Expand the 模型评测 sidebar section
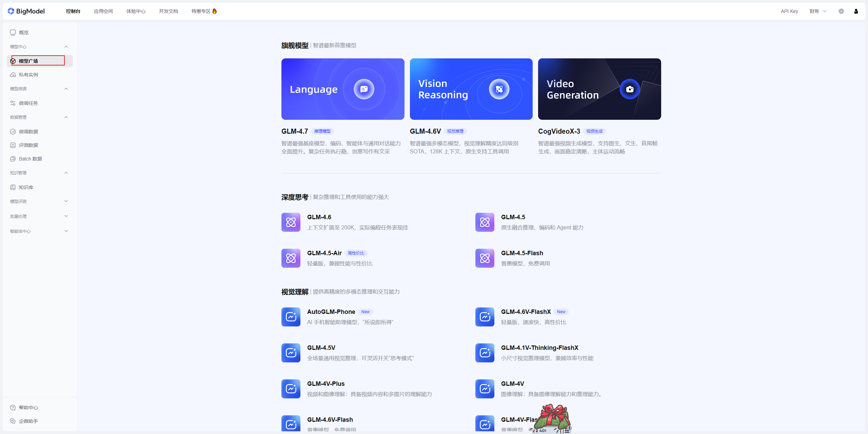Viewport: 868px width, 434px height. point(66,201)
